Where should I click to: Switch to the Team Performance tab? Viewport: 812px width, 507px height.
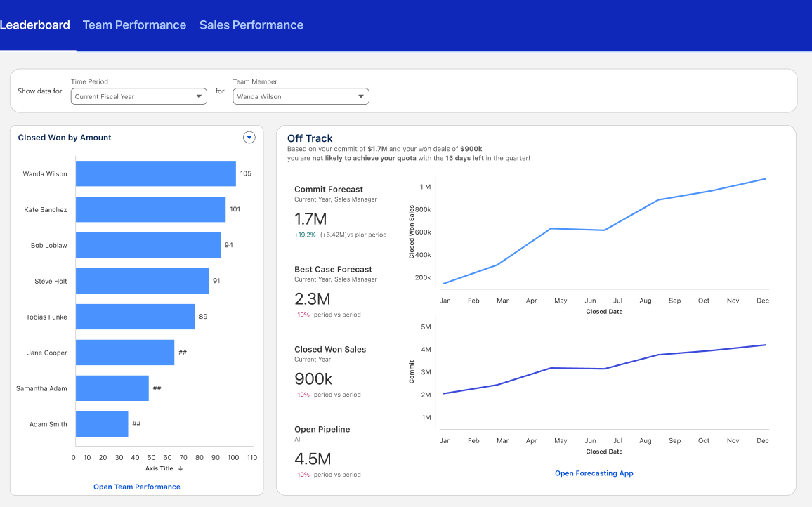(x=135, y=25)
